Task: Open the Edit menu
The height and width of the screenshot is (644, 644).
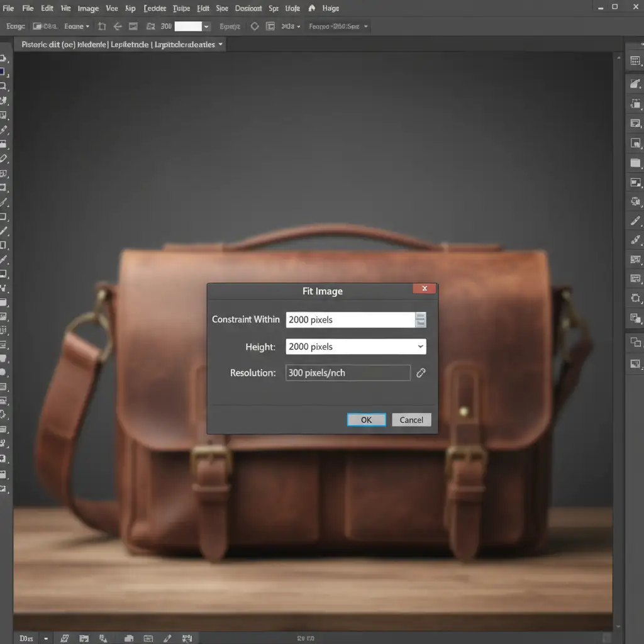Action: tap(47, 8)
